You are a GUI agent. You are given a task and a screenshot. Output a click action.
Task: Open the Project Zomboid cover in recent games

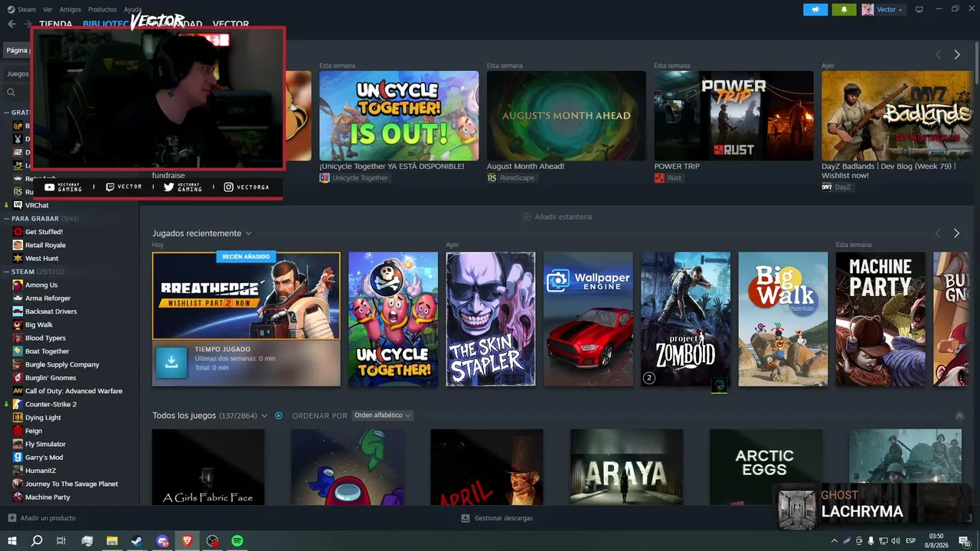coord(685,319)
